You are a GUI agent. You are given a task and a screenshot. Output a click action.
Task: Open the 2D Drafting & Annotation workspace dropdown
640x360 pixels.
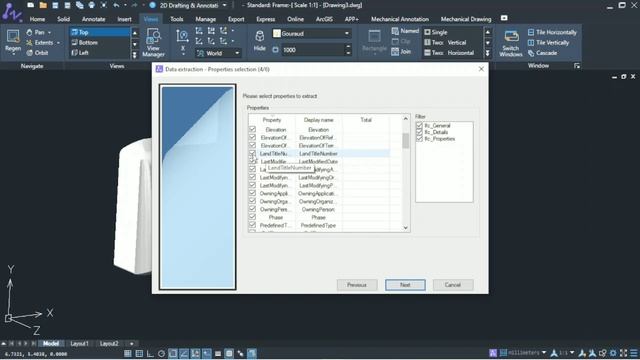(x=224, y=5)
